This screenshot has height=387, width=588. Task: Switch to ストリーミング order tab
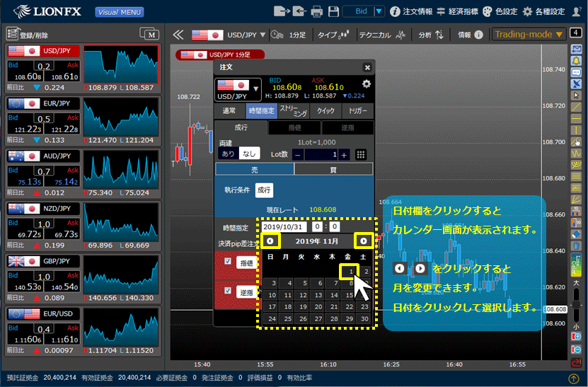coord(294,111)
